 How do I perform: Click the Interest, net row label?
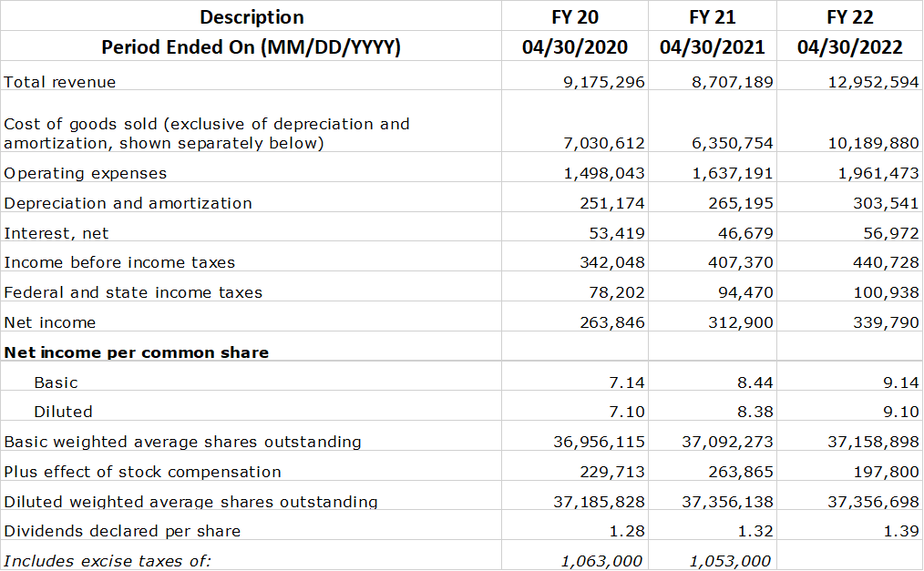pos(56,233)
